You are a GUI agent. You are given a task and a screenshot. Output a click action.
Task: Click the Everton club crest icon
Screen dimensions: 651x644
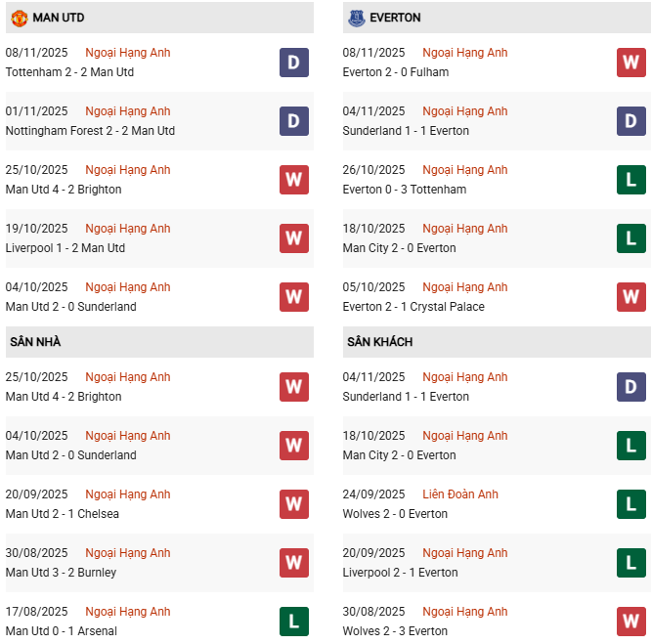[x=356, y=18]
